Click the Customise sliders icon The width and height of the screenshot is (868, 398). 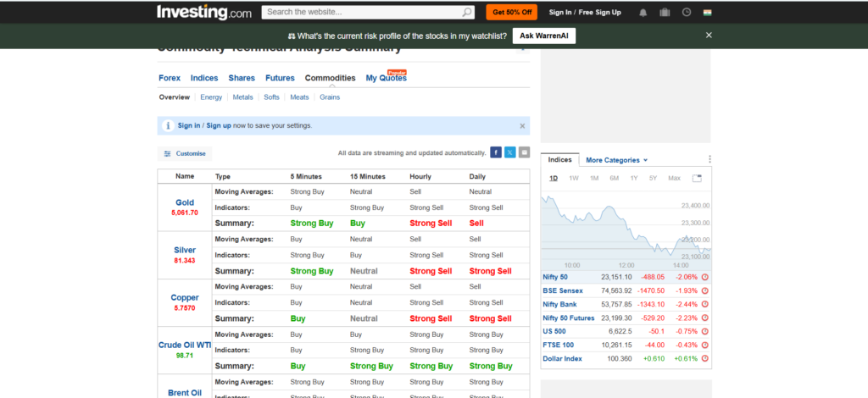tap(168, 153)
